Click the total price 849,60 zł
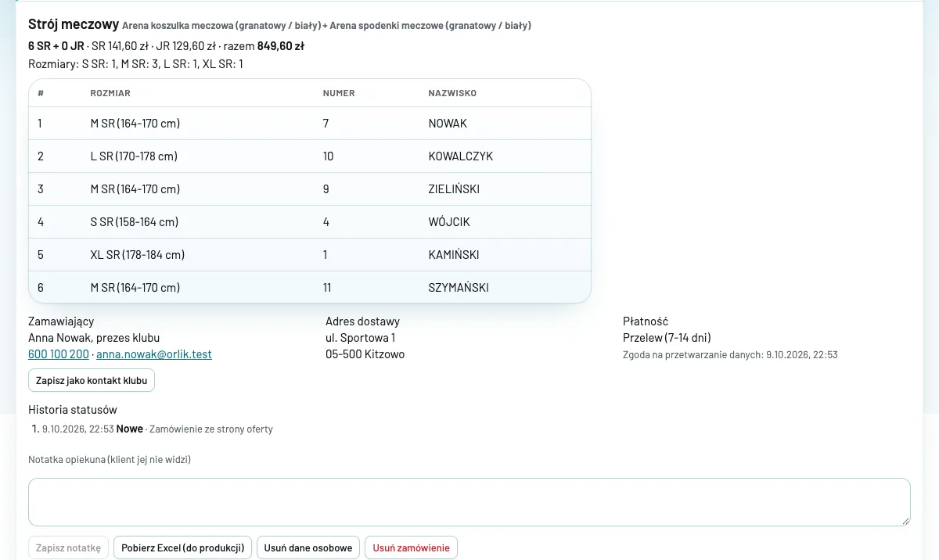939x560 pixels. 281,46
